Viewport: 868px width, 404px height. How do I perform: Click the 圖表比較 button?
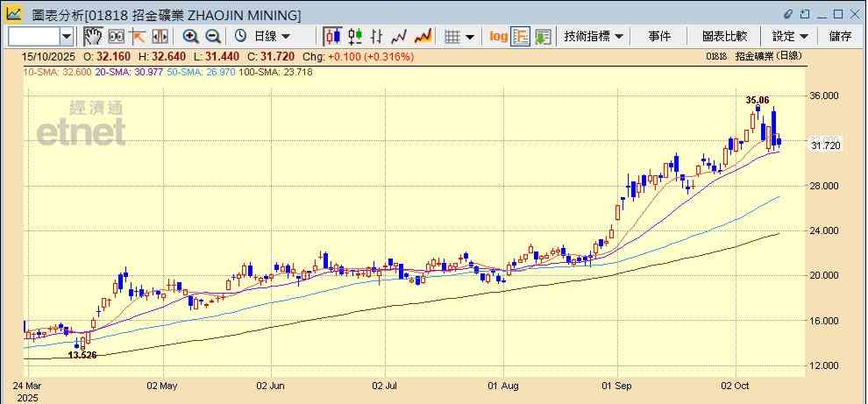point(724,36)
